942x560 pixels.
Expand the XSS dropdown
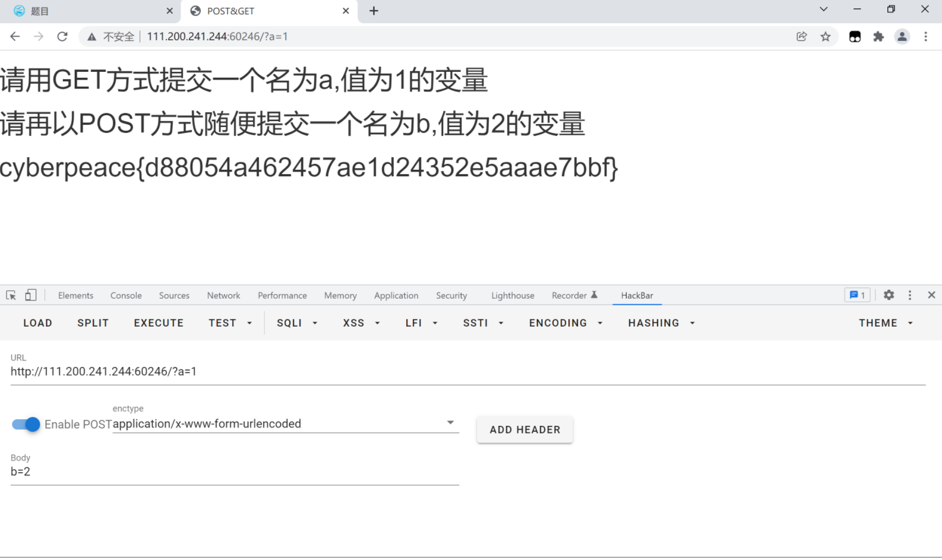point(361,323)
